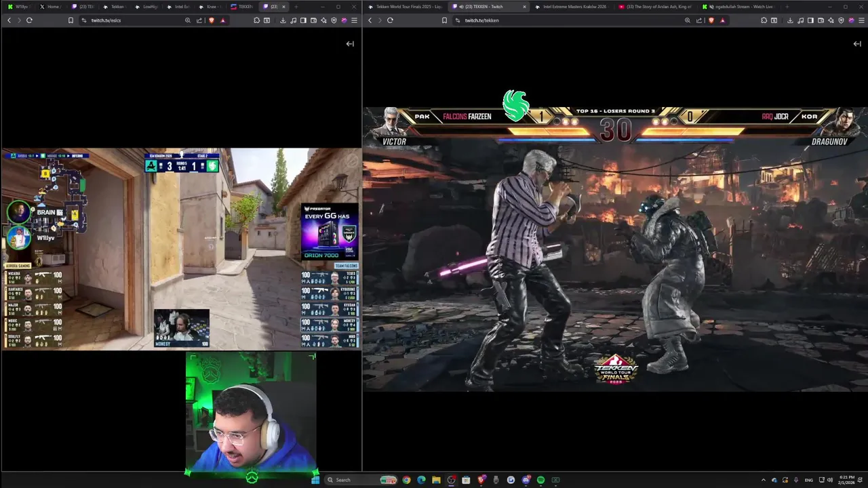This screenshot has width=868, height=488.
Task: Open the taskbar Search box
Action: [x=361, y=480]
